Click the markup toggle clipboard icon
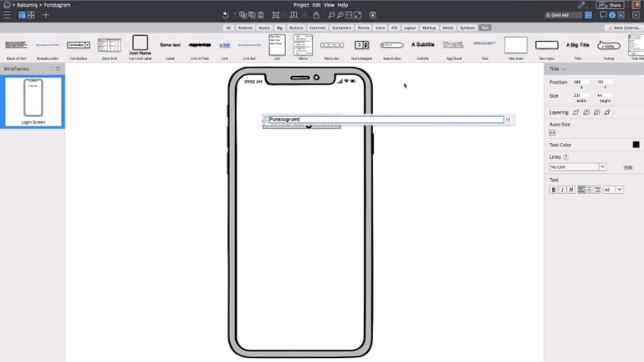Image resolution: width=644 pixels, height=362 pixels. [x=372, y=15]
